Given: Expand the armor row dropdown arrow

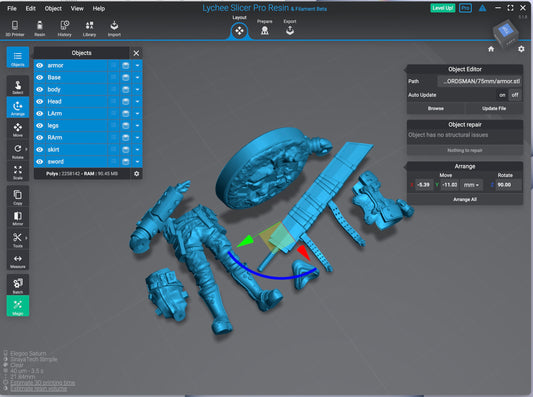Looking at the screenshot, I should click(x=137, y=65).
